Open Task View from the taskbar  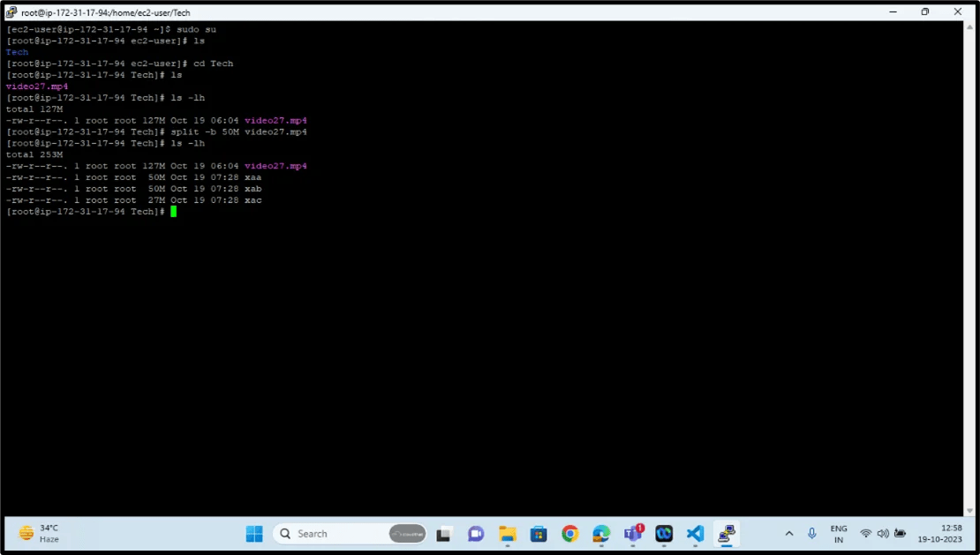click(444, 534)
